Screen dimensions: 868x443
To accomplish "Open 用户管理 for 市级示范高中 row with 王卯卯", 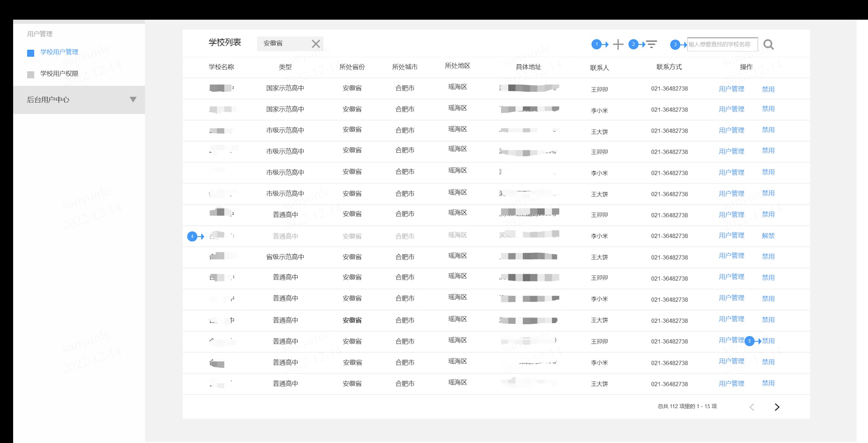I will [x=731, y=151].
